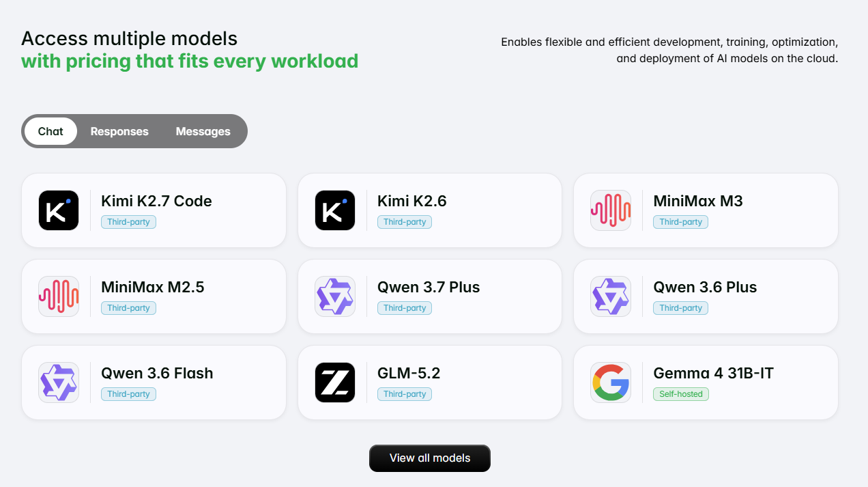The width and height of the screenshot is (868, 487).
Task: Click the MiniMax M3 waveform icon
Action: click(611, 210)
